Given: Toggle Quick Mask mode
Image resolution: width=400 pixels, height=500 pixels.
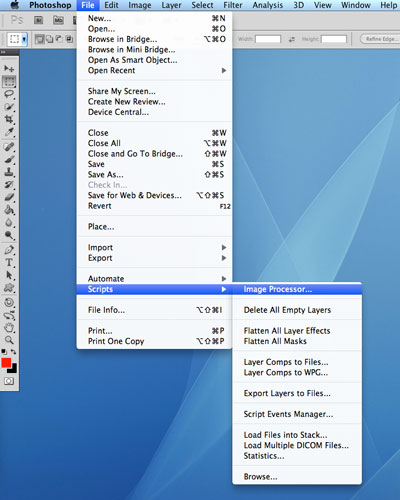Looking at the screenshot, I should (9, 381).
